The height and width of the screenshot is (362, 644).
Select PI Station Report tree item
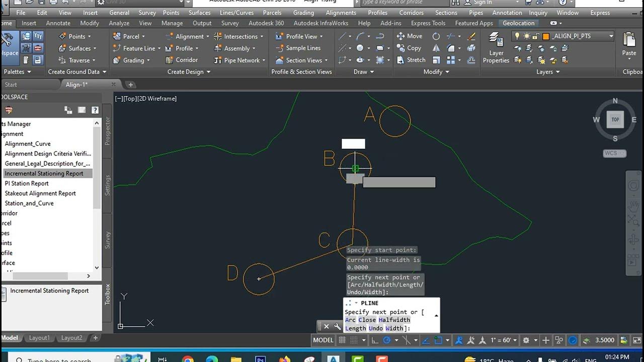tap(27, 184)
